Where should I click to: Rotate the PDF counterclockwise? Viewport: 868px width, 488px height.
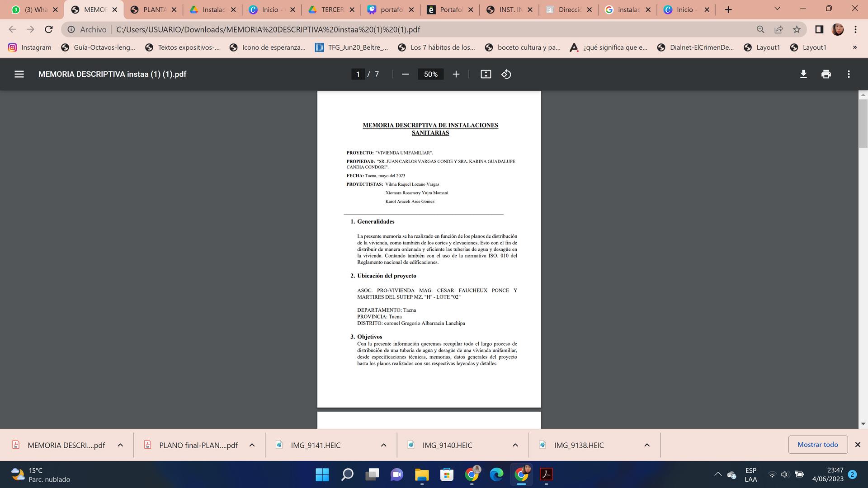click(506, 74)
